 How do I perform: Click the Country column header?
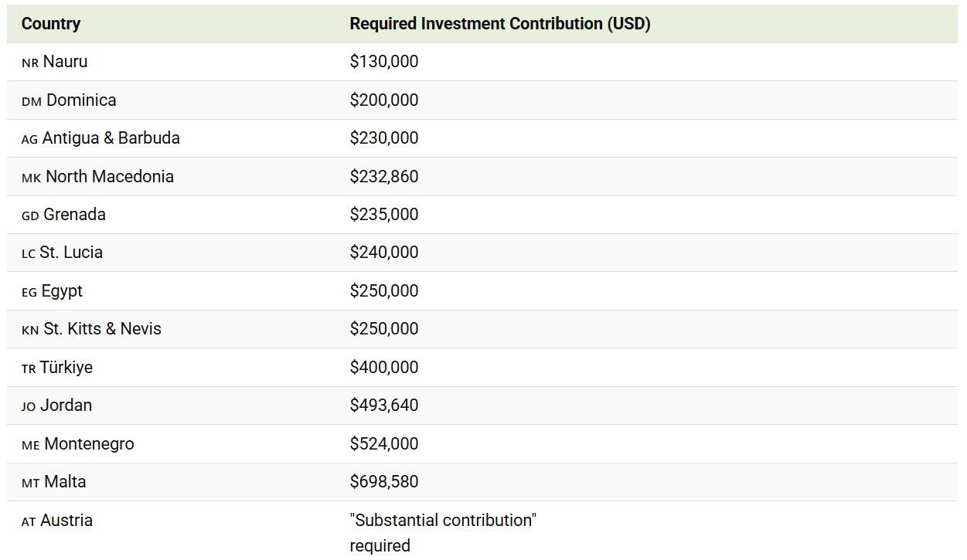(51, 24)
